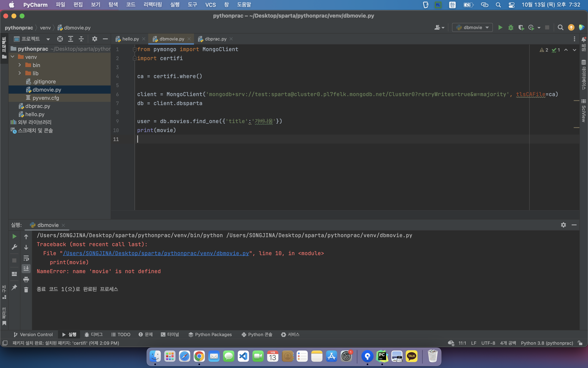Open the profiler run options dropdown arrow
The image size is (588, 368).
tap(539, 28)
